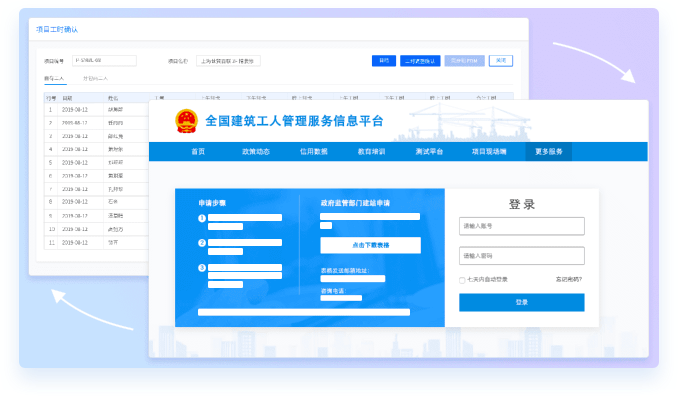Viewport: 678px width, 398px height.
Task: Click the 行号 column header
Action: pyautogui.click(x=51, y=98)
